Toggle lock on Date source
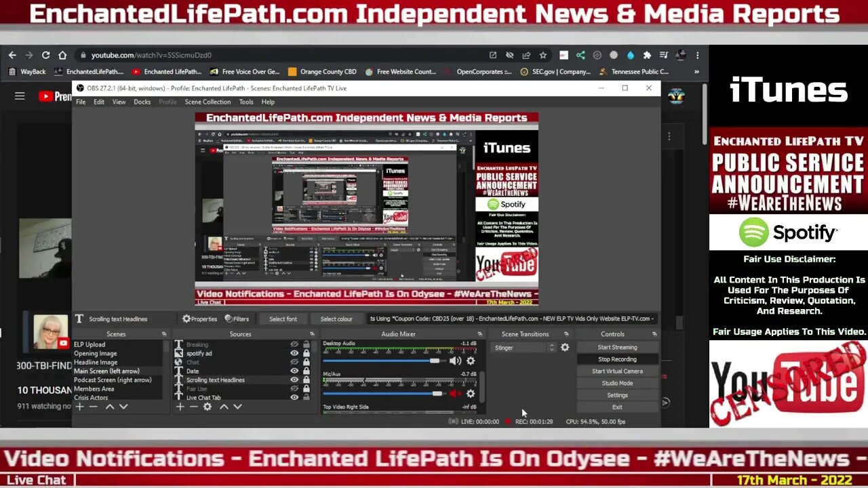This screenshot has width=868, height=488. [307, 371]
